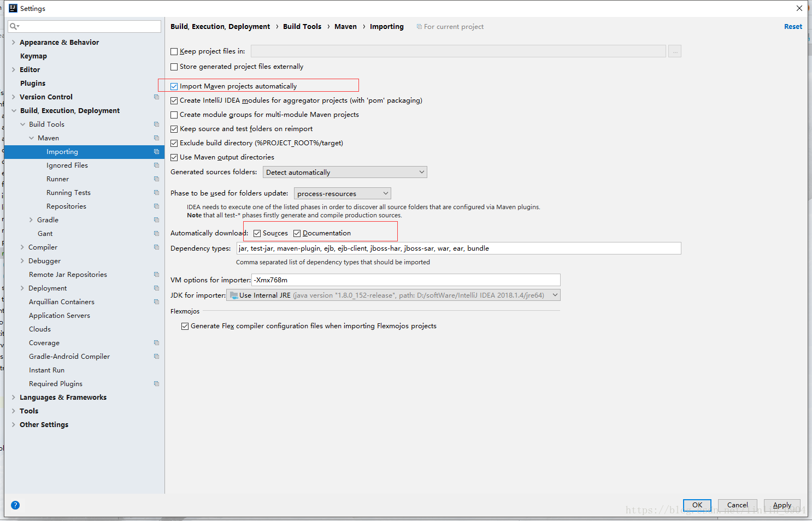This screenshot has width=812, height=521.
Task: Click the search magnifier icon in settings
Action: (x=14, y=26)
